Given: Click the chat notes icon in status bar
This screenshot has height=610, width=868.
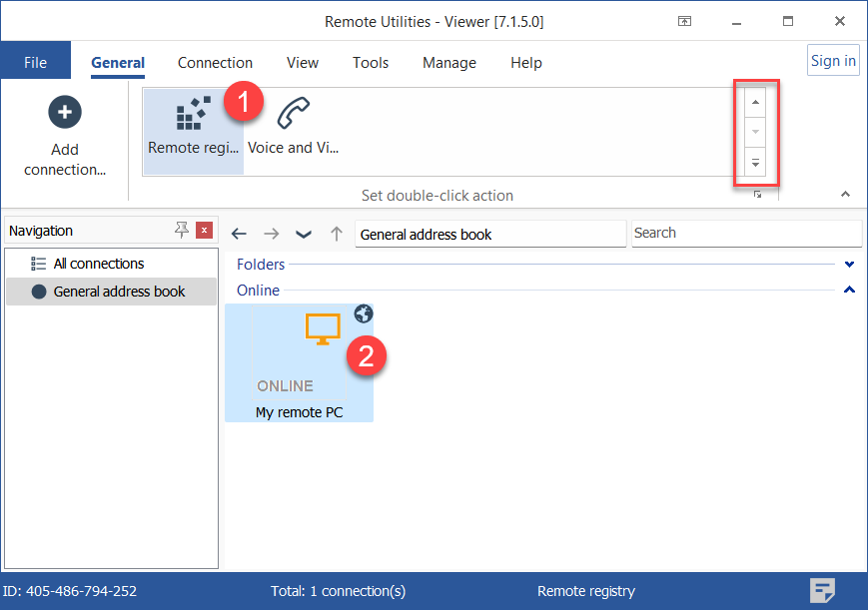Looking at the screenshot, I should coord(822,590).
